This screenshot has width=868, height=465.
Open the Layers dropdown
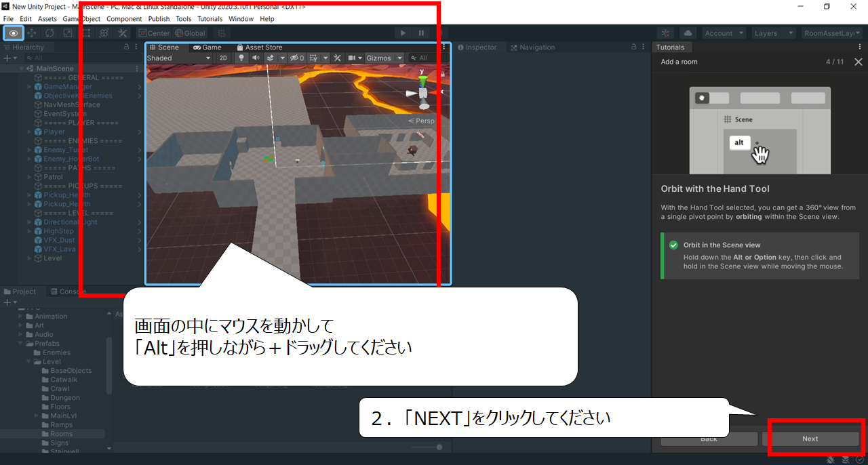point(773,33)
